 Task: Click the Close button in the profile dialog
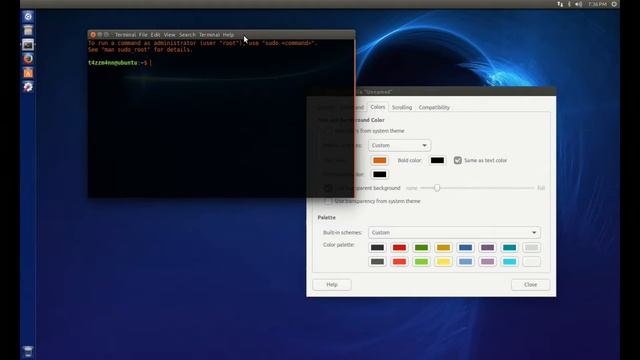531,285
